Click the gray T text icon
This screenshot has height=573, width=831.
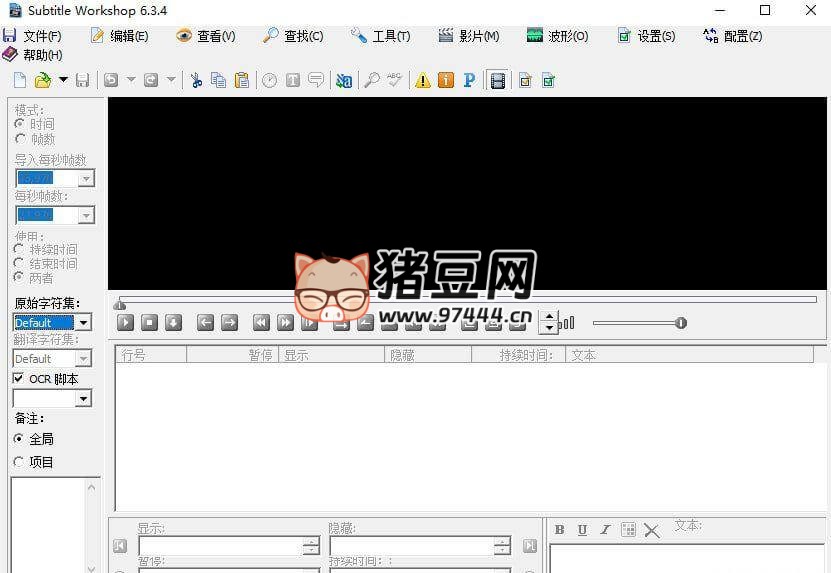coord(293,81)
